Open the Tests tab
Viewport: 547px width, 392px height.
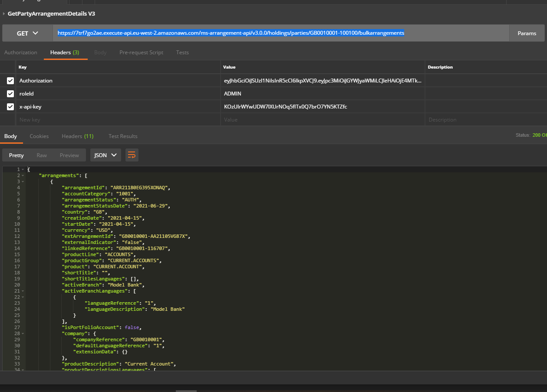[x=182, y=53]
